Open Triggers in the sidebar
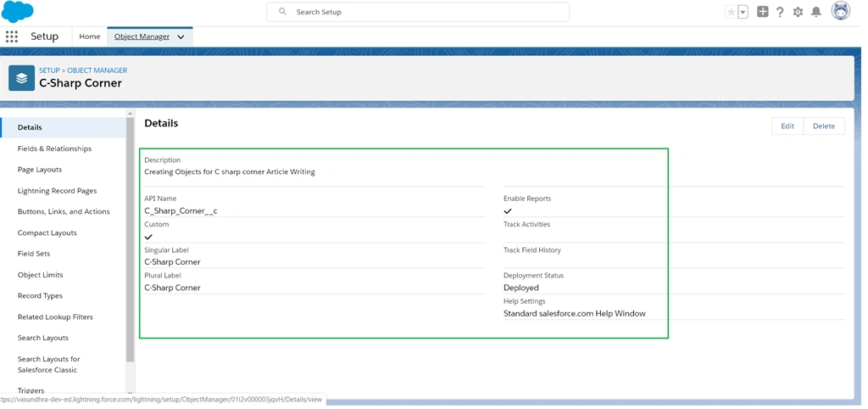 (31, 390)
